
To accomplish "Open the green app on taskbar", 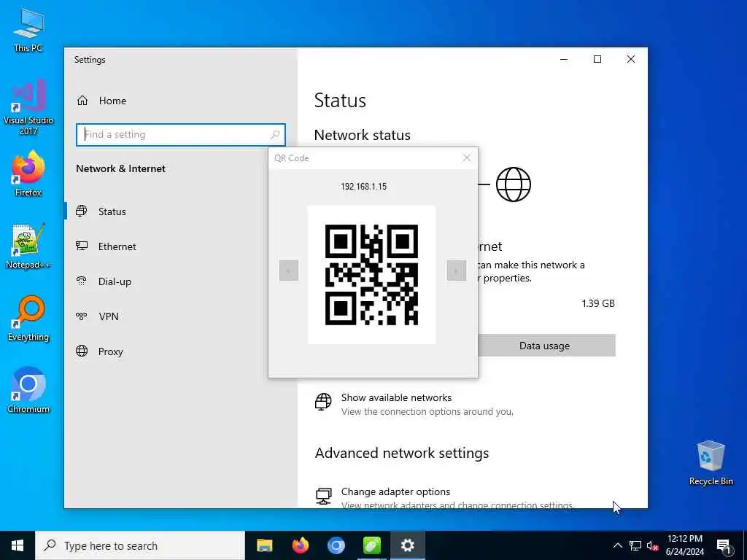I will [371, 545].
